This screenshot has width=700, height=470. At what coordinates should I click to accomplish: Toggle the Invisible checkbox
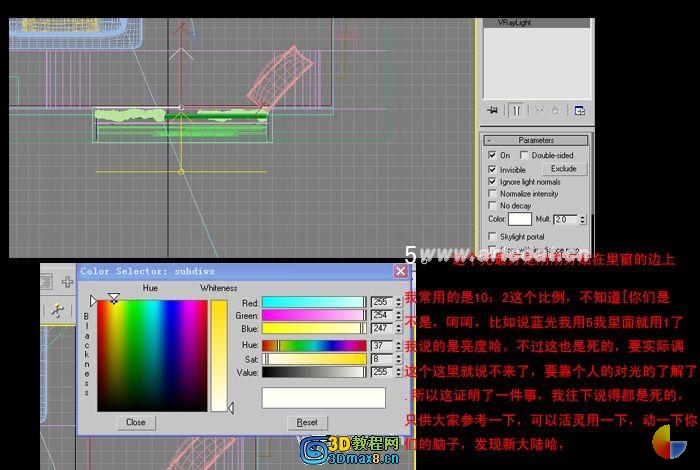pos(492,169)
